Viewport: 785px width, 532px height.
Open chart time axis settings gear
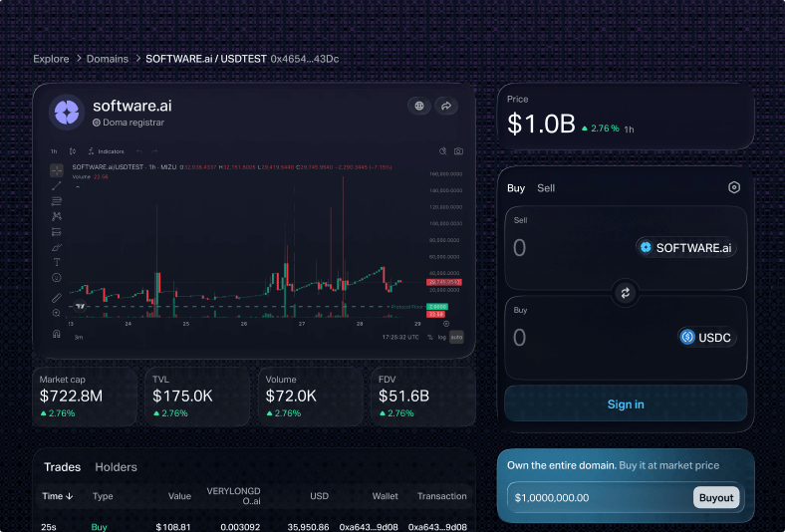click(x=446, y=324)
